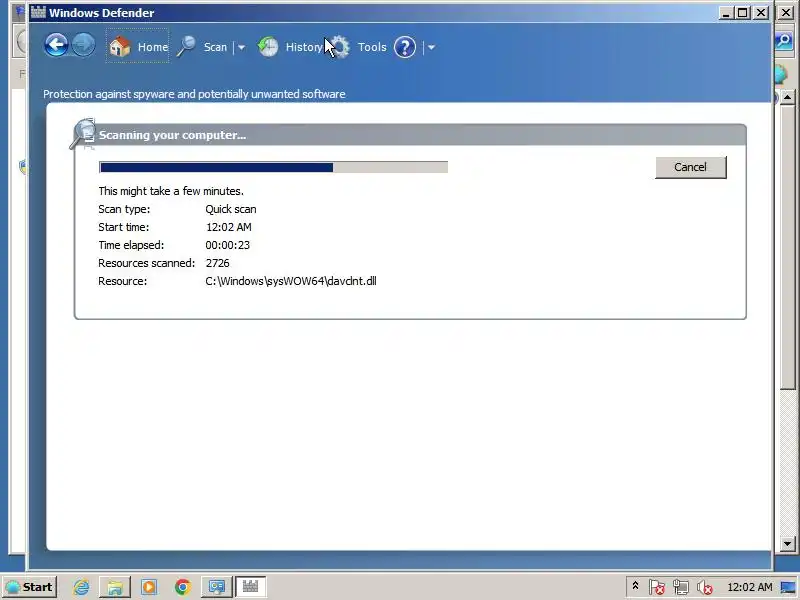Cancel the running quick scan
The height and width of the screenshot is (600, 800).
[x=690, y=167]
